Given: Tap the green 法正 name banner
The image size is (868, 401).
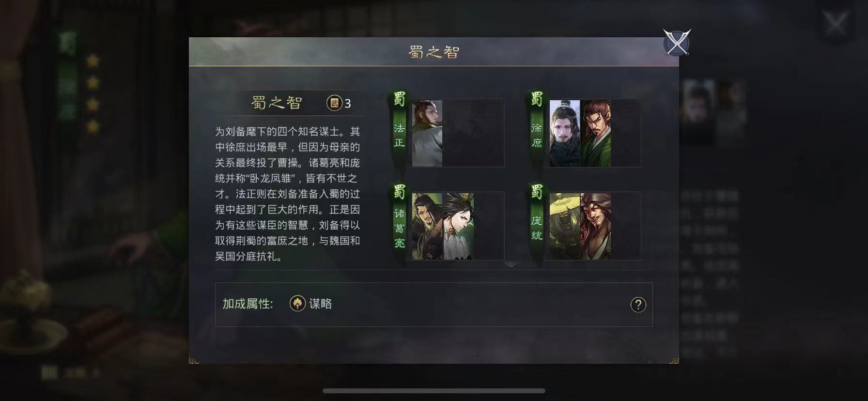Looking at the screenshot, I should coord(399,128).
